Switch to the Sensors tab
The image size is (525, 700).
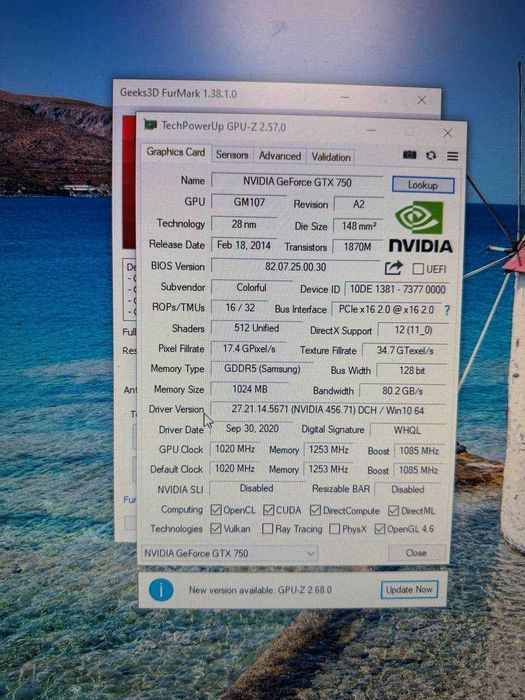[232, 155]
